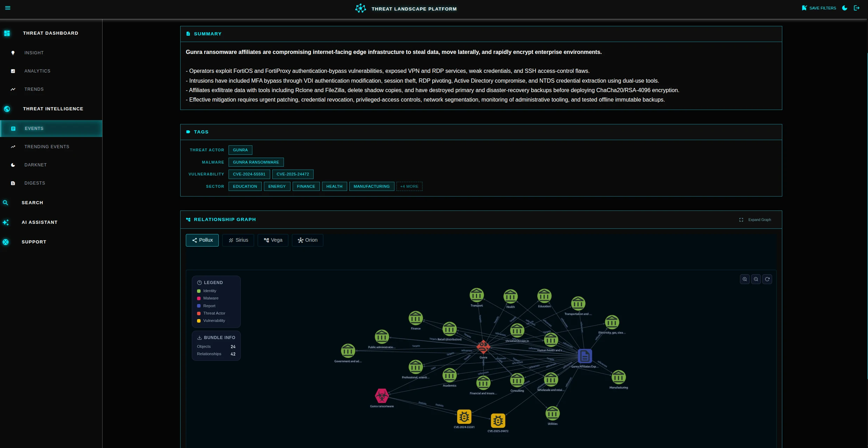Click the page vertical scrollbar

click(867, 215)
